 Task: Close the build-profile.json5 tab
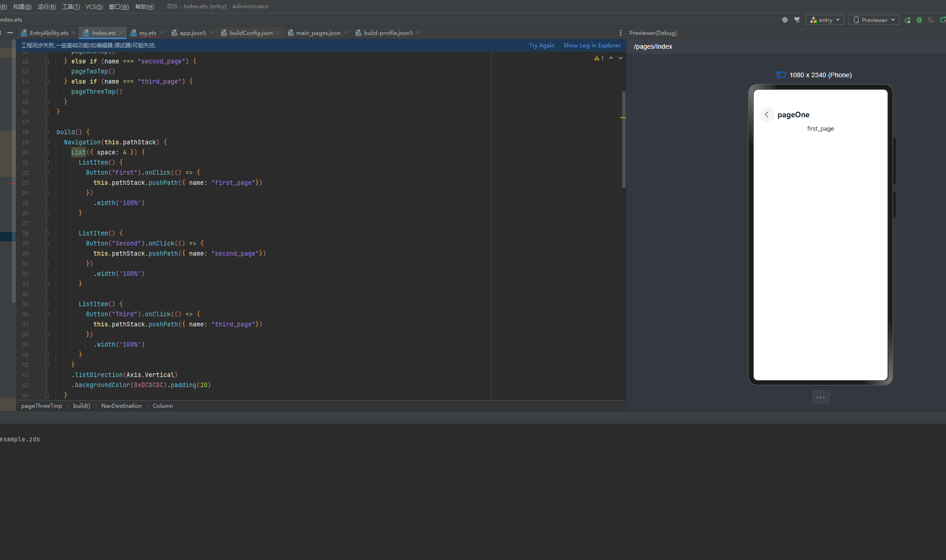pyautogui.click(x=418, y=33)
